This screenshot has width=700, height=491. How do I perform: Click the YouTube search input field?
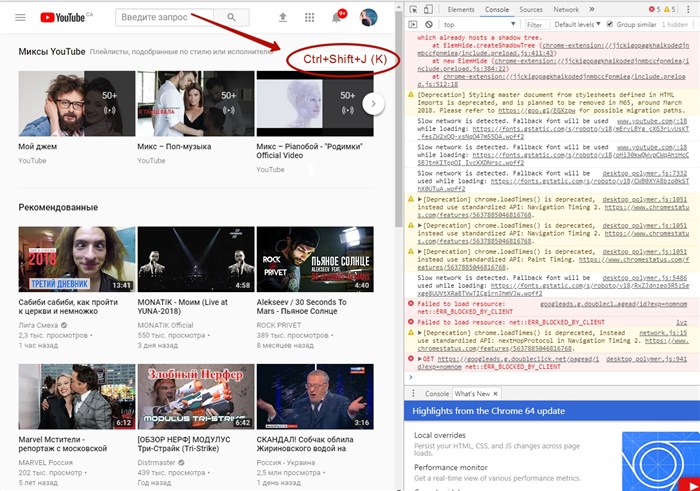tap(165, 17)
